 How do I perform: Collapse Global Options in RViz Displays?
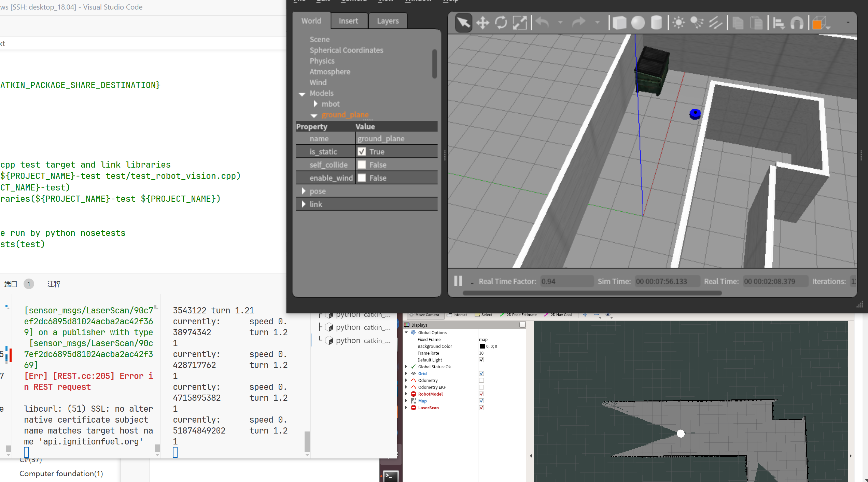click(x=406, y=332)
